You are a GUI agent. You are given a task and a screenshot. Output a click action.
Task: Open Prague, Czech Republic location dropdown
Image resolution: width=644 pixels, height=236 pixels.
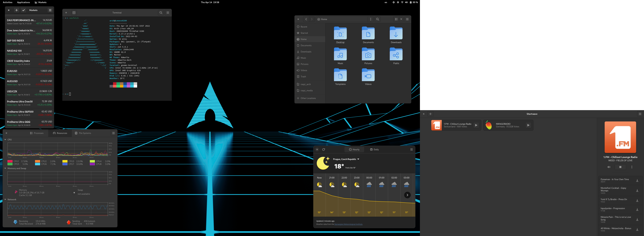[x=346, y=159]
